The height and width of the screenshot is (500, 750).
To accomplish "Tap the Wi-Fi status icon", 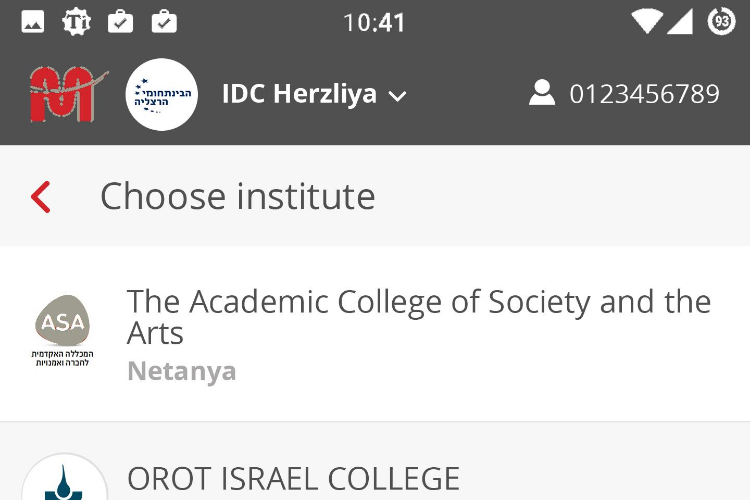I will pyautogui.click(x=647, y=22).
